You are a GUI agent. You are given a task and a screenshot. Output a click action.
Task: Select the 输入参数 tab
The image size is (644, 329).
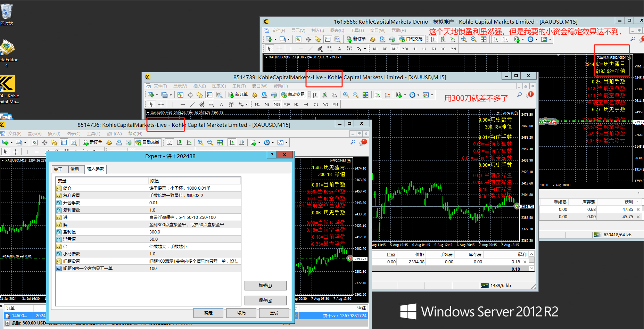[x=95, y=169]
